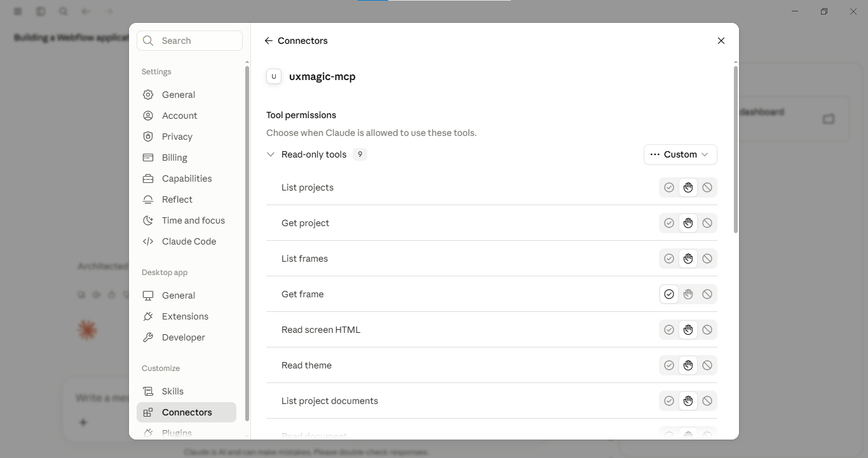The image size is (868, 458).
Task: Click the hamburger menu in main window
Action: click(x=18, y=11)
